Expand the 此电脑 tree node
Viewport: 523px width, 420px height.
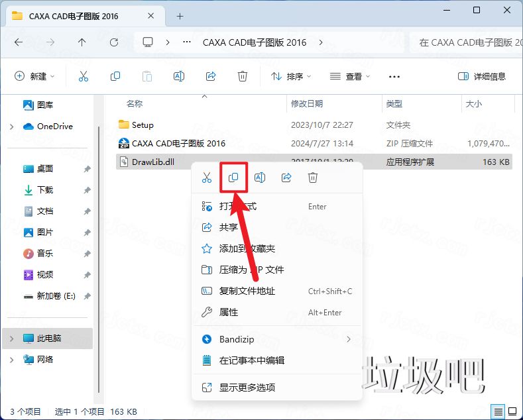(x=12, y=339)
